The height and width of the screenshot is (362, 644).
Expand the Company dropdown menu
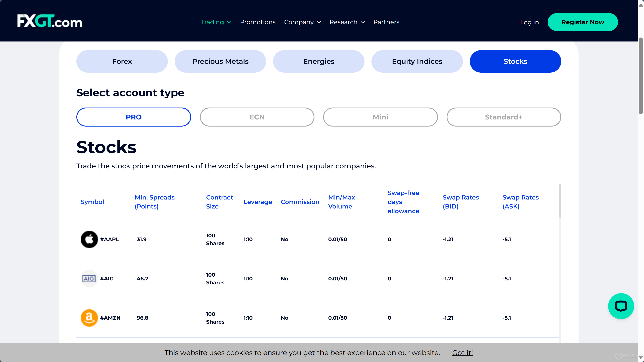[x=302, y=22]
